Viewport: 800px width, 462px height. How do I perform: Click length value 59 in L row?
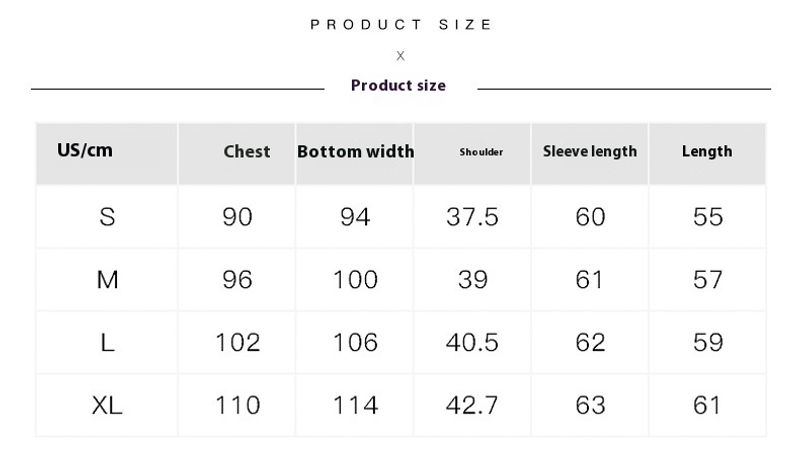click(708, 343)
